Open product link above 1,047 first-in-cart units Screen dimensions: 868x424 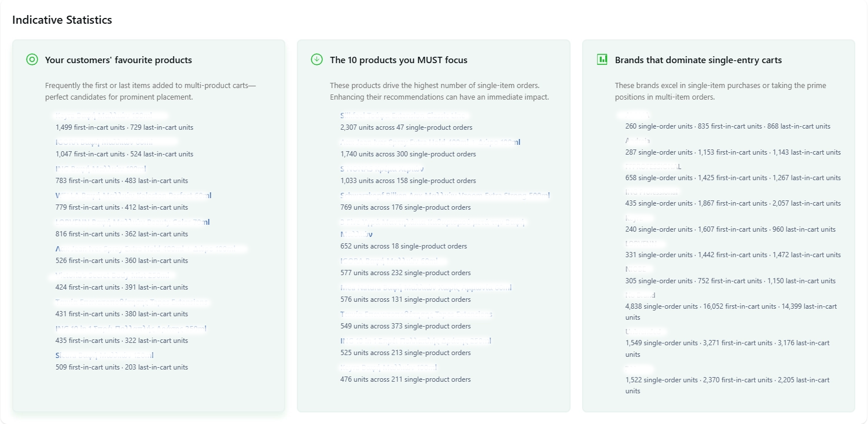[116, 142]
